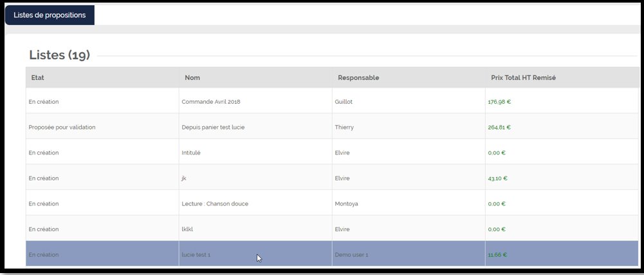Open Lecture : Chanson douce list

point(215,204)
